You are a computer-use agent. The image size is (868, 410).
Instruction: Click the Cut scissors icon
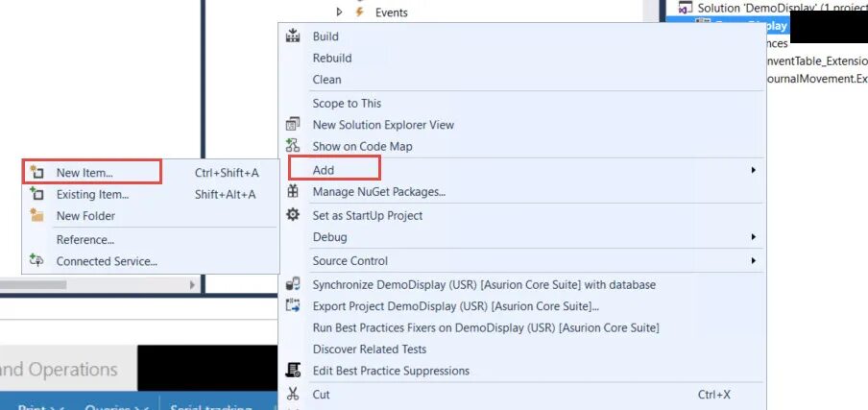click(x=294, y=394)
